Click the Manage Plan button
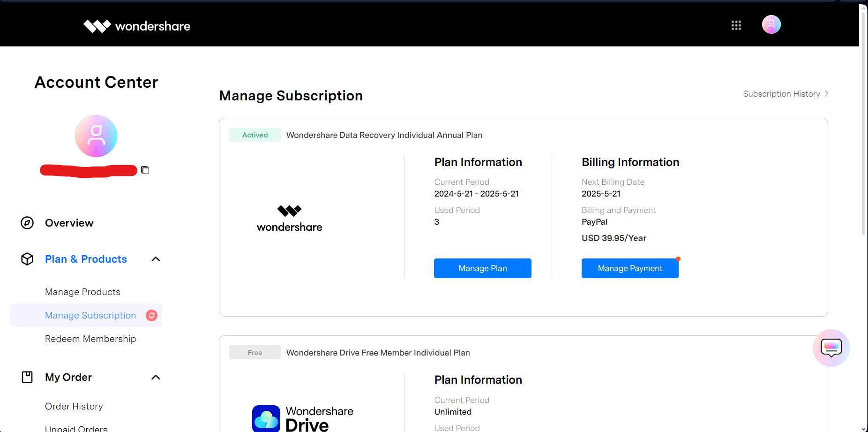 pyautogui.click(x=483, y=268)
